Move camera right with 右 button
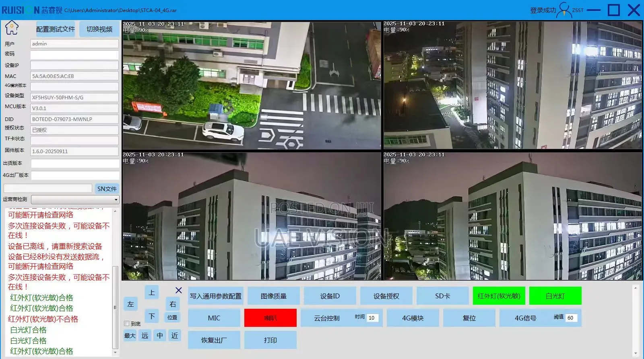Screen dimensions: 644x359 click(173, 304)
